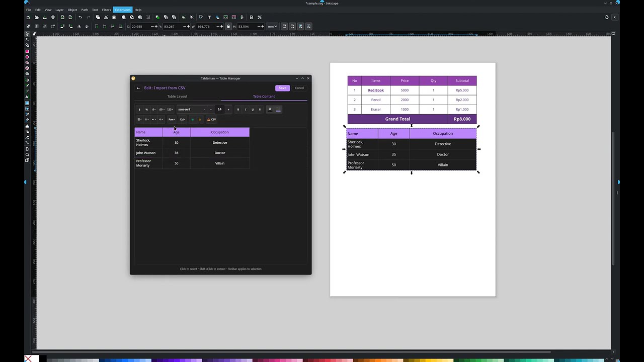The width and height of the screenshot is (644, 362).
Task: Click the Open file folder icon
Action: click(36, 17)
